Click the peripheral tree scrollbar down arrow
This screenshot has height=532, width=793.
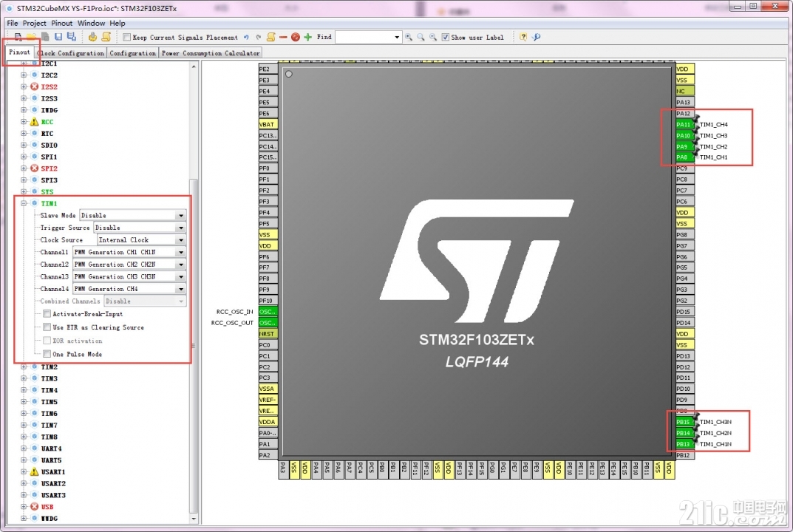pos(194,519)
